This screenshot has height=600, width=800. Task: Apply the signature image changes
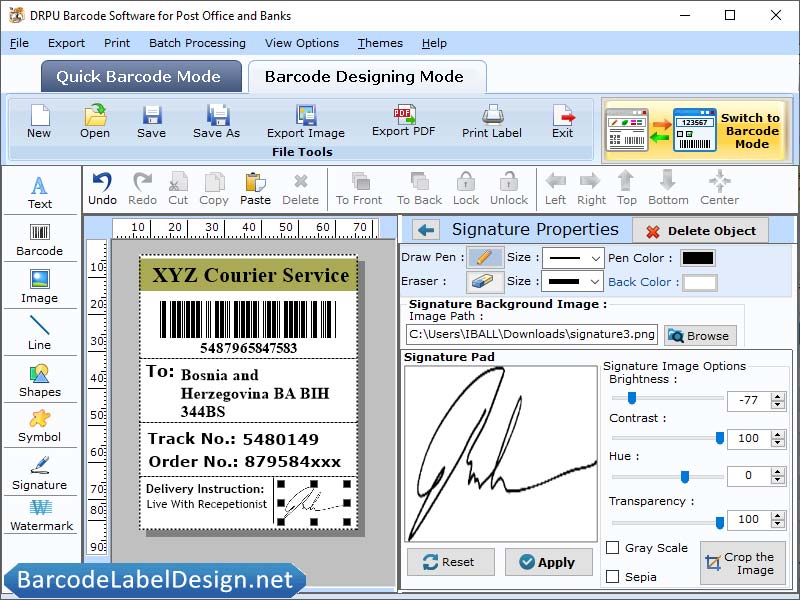pyautogui.click(x=548, y=562)
